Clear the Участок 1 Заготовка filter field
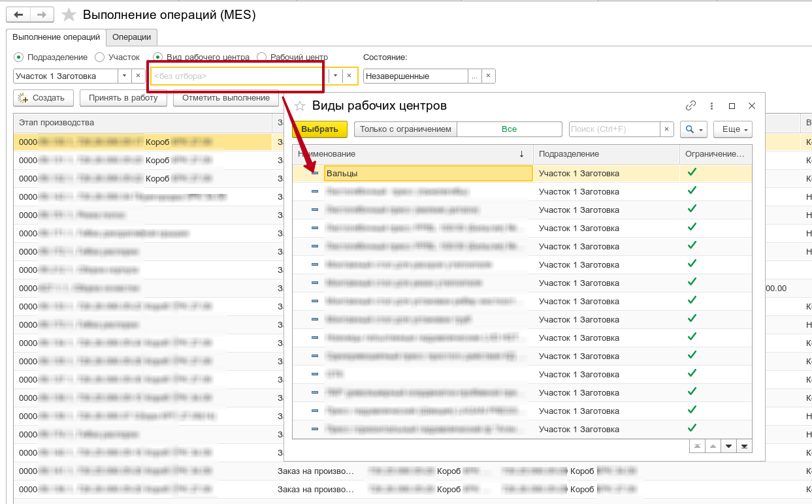812x504 pixels. tap(138, 76)
